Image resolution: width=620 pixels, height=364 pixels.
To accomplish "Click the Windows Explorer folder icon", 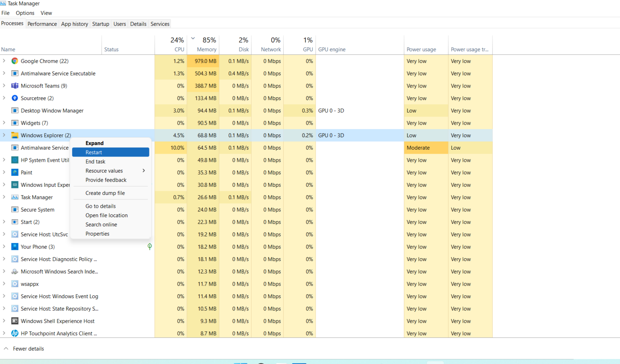I will coord(15,135).
